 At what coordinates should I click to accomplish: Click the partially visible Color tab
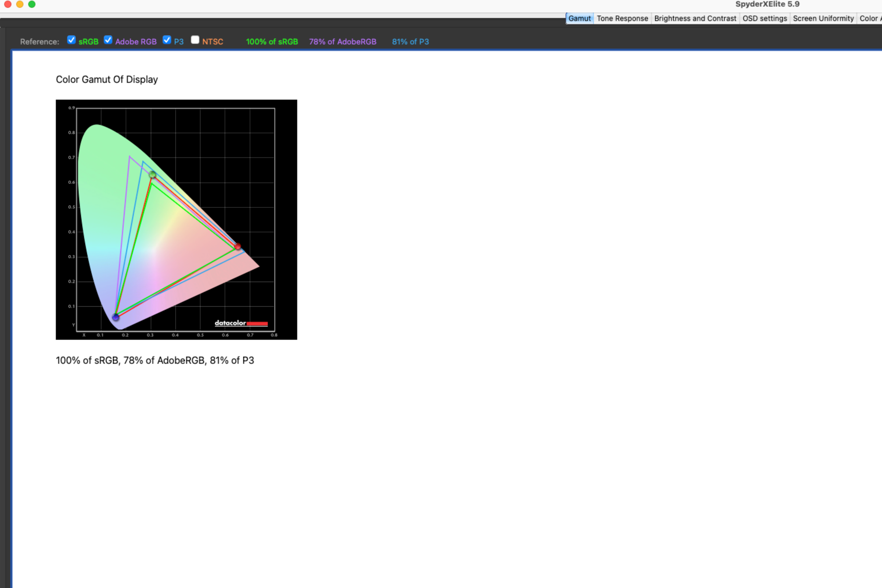pos(870,18)
